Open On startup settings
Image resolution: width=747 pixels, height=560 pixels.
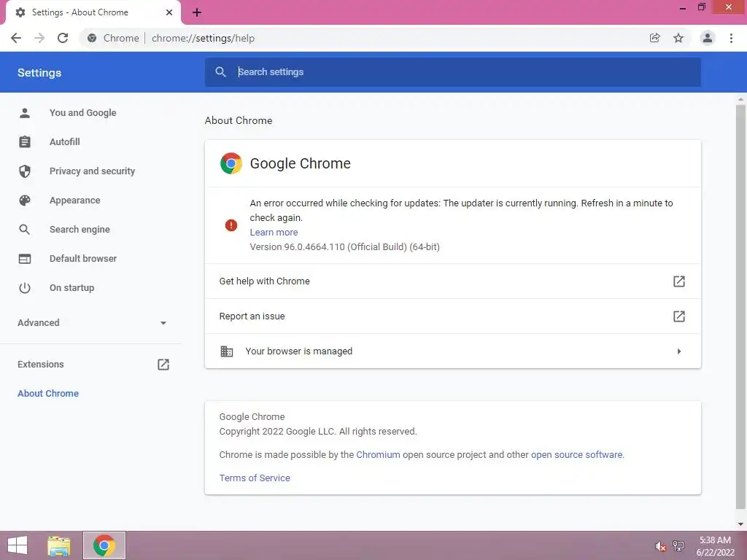click(72, 287)
